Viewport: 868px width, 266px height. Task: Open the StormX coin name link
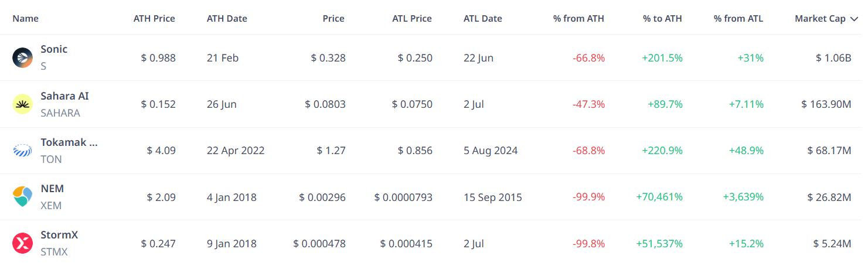[59, 235]
